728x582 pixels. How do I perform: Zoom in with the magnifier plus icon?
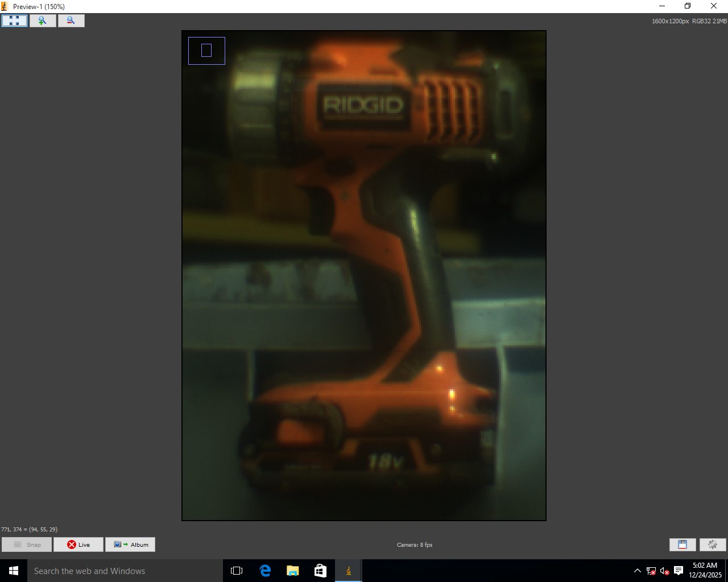(x=43, y=20)
